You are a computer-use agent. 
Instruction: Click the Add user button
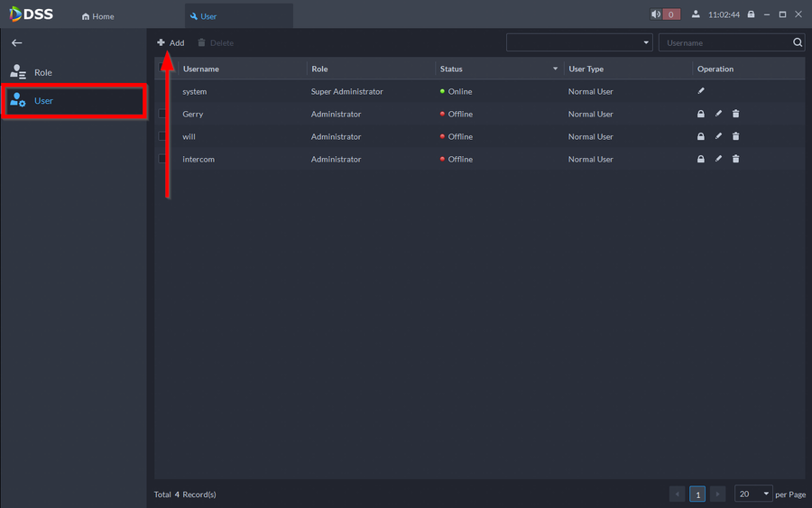pos(171,42)
